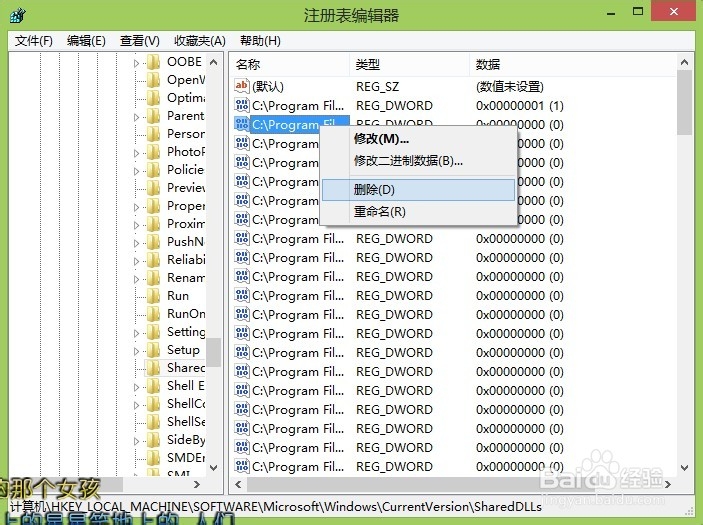Screen dimensions: 703x525
Task: Click the folder icon next to PhotoP
Action: tap(153, 152)
